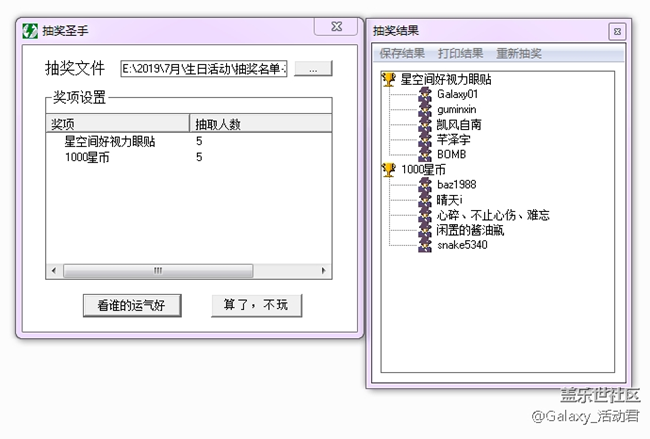Select winner 心碎、不止心伤、难忘 in result tree
This screenshot has width=650, height=439.
(493, 215)
